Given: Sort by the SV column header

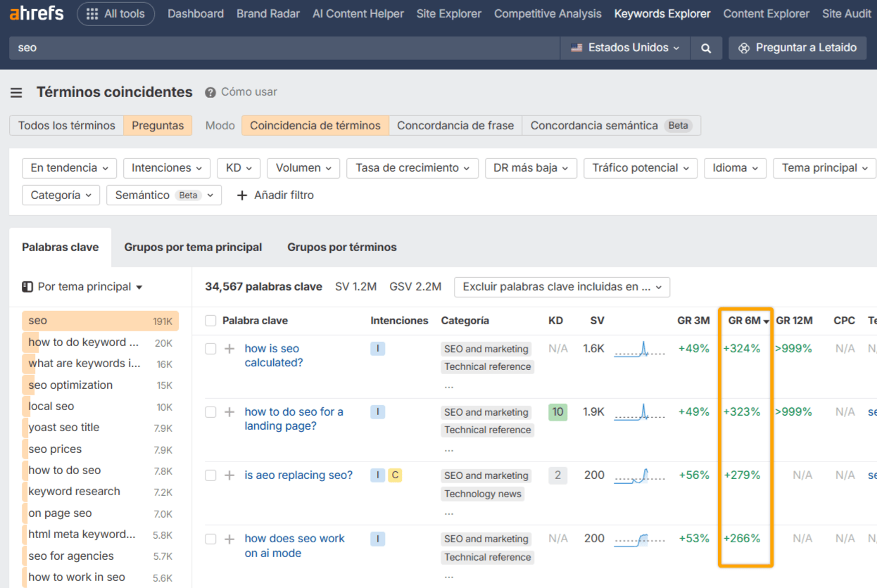Looking at the screenshot, I should click(x=597, y=321).
